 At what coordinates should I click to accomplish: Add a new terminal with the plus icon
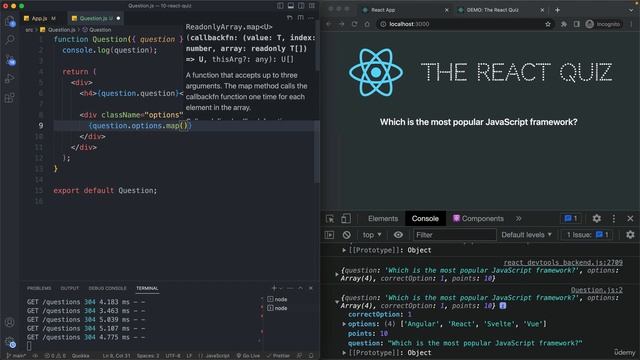click(274, 288)
